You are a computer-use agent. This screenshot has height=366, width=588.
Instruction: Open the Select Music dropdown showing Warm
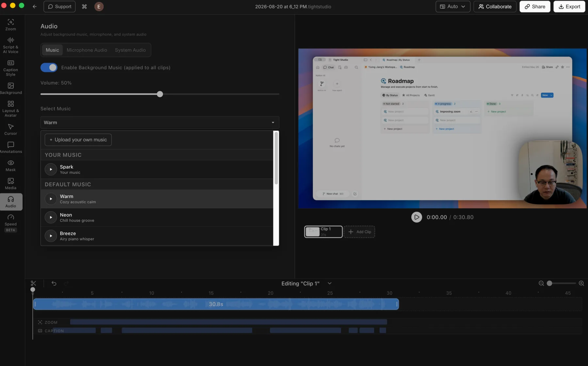[160, 123]
